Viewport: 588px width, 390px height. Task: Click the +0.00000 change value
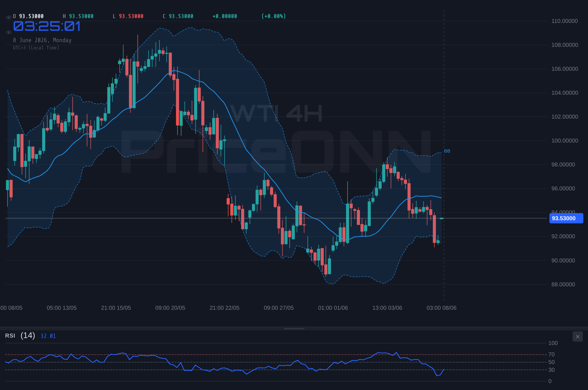(x=225, y=16)
